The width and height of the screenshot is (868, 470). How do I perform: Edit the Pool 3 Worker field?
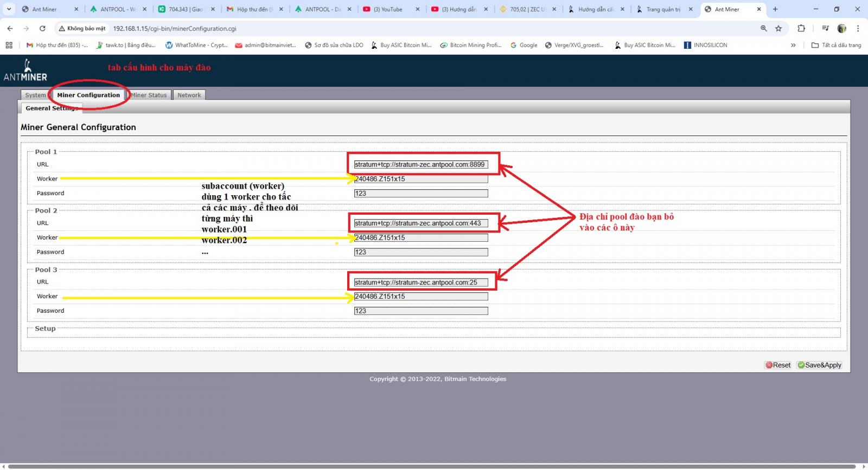point(421,297)
